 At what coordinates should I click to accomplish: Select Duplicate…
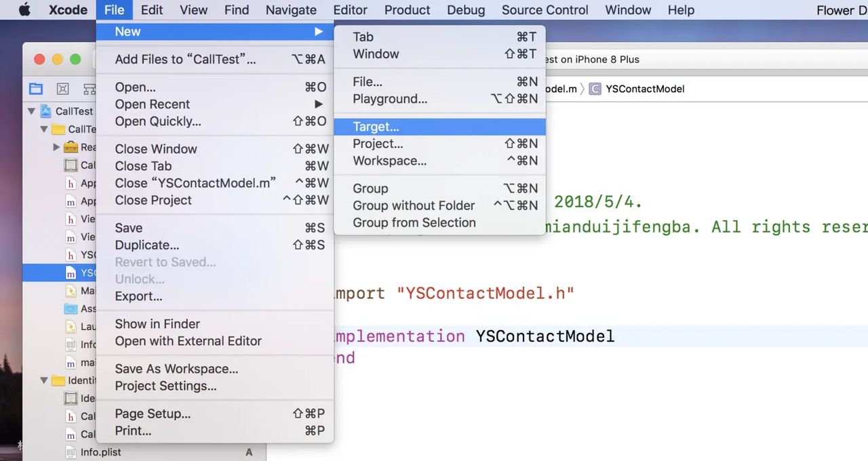(x=215, y=245)
